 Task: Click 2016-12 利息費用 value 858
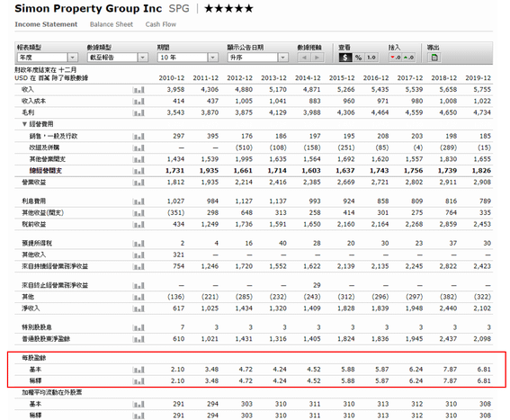[383, 201]
